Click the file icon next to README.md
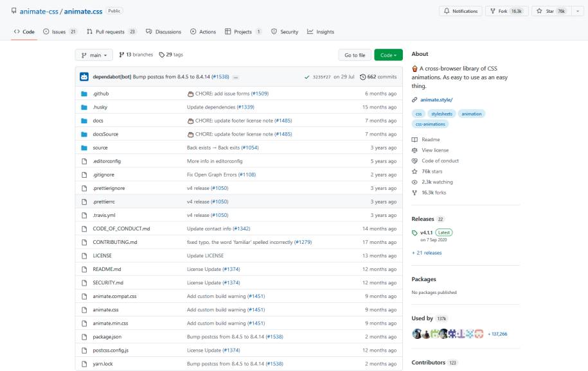Viewport: 588px width, 371px height. [84, 269]
